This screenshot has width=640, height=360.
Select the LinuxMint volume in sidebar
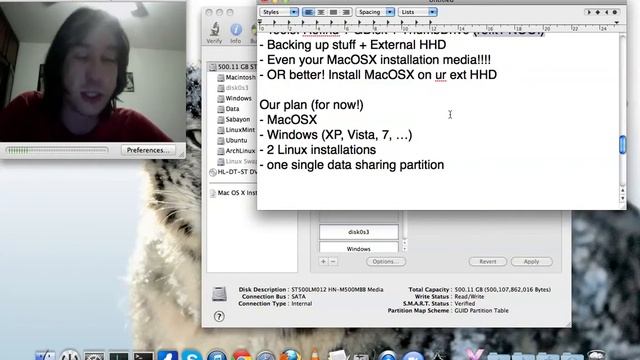point(236,130)
